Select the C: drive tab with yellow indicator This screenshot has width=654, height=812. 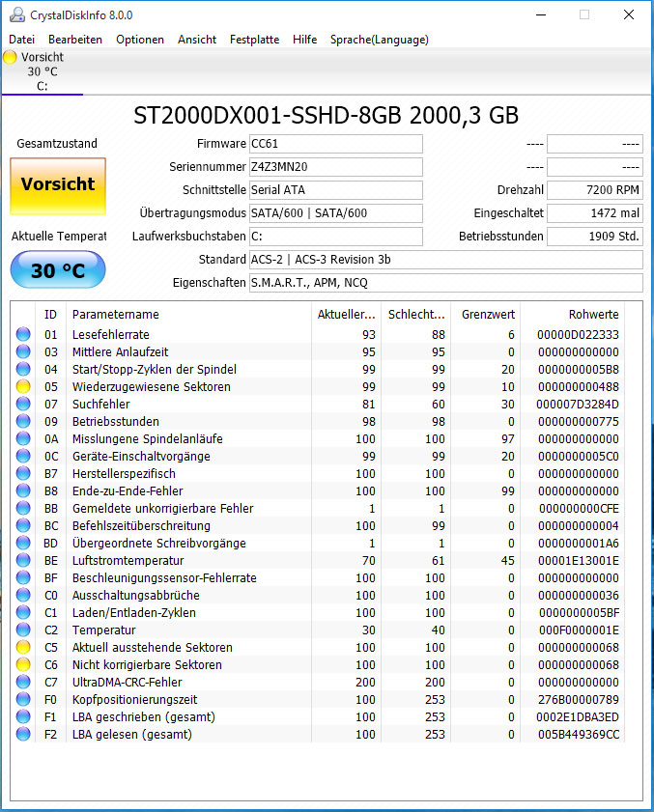[x=43, y=71]
